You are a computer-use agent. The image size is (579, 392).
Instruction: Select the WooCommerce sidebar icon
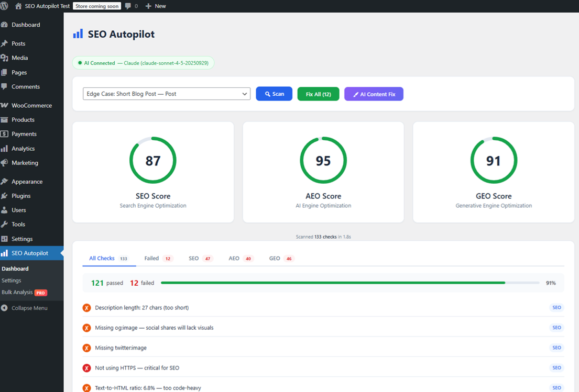tap(5, 105)
